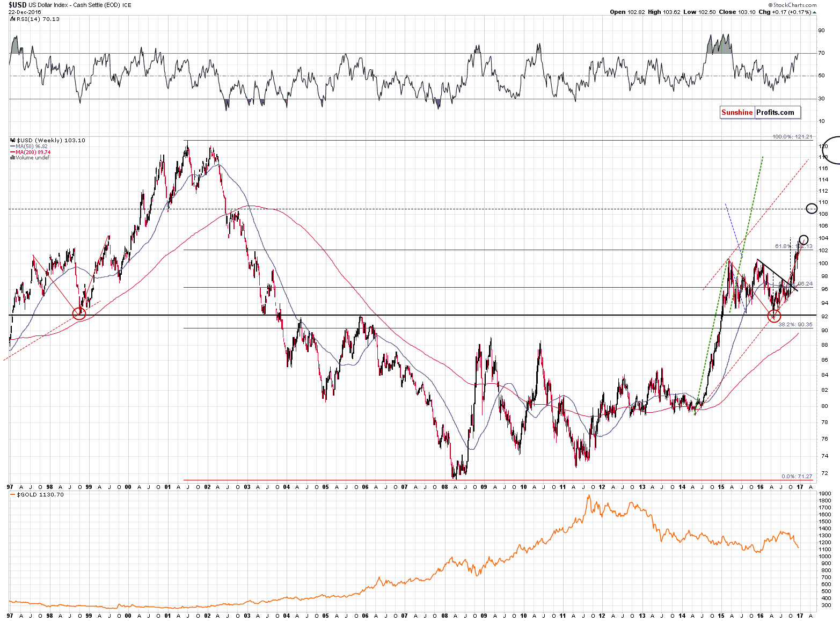Viewport: 840px width, 621px height.
Task: Click year 05 on the gold panel time axis
Action: tap(326, 616)
